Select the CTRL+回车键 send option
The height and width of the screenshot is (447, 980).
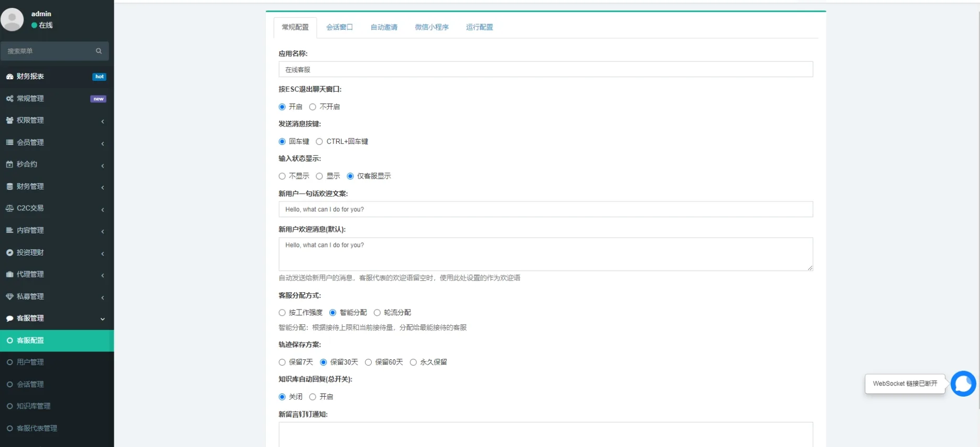(319, 142)
